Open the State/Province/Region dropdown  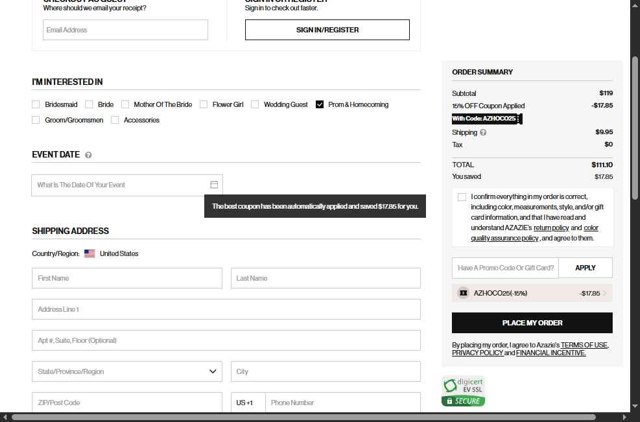[127, 371]
